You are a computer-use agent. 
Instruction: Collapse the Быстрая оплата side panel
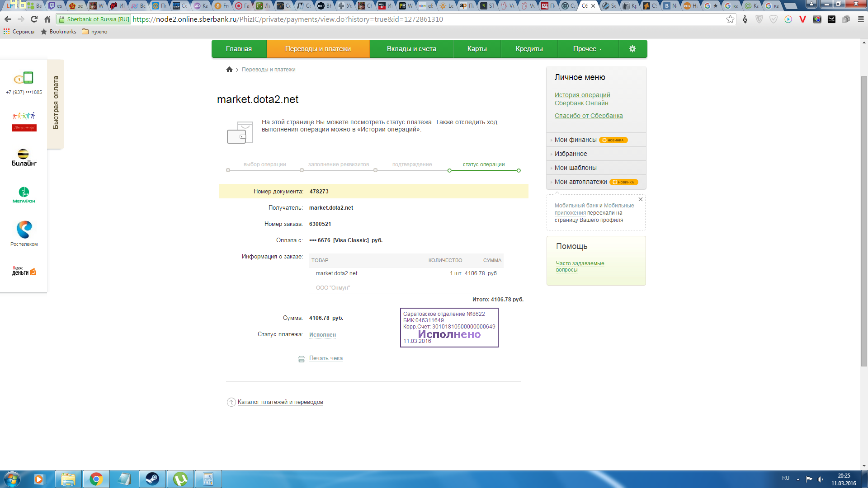tap(56, 103)
